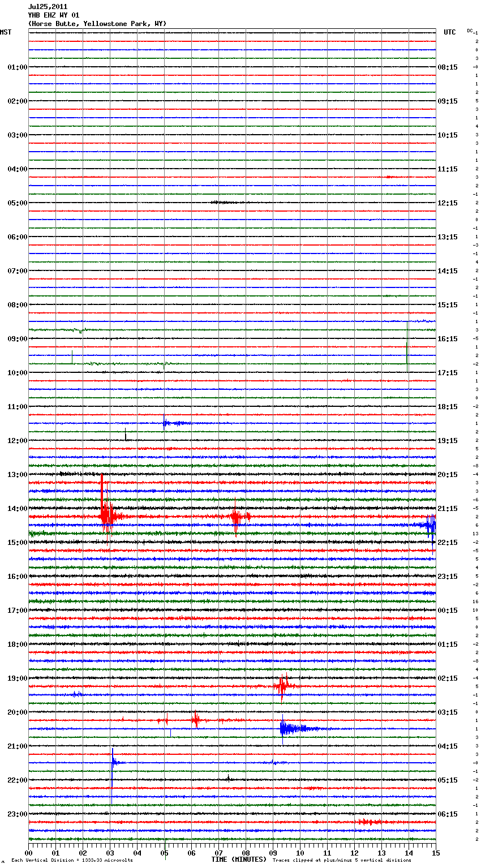The image size is (481, 868).
Task: Select the 03:00 MST time label
Action: tap(17, 135)
